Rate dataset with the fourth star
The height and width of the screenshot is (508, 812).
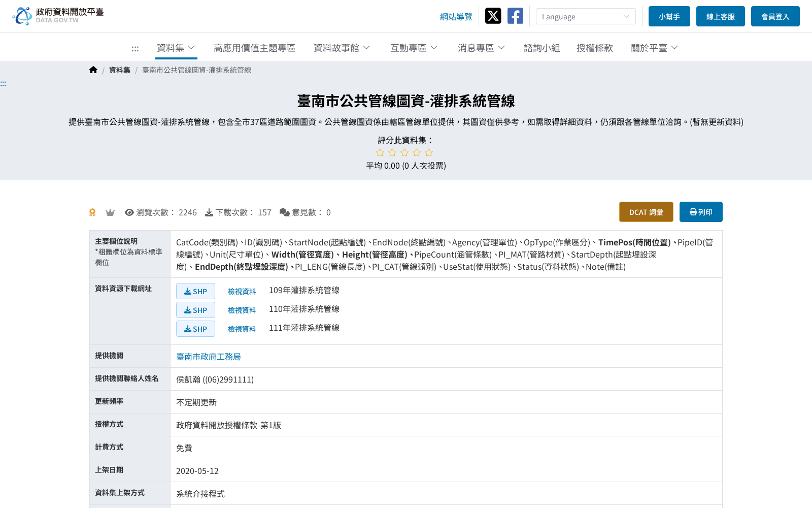click(x=417, y=152)
